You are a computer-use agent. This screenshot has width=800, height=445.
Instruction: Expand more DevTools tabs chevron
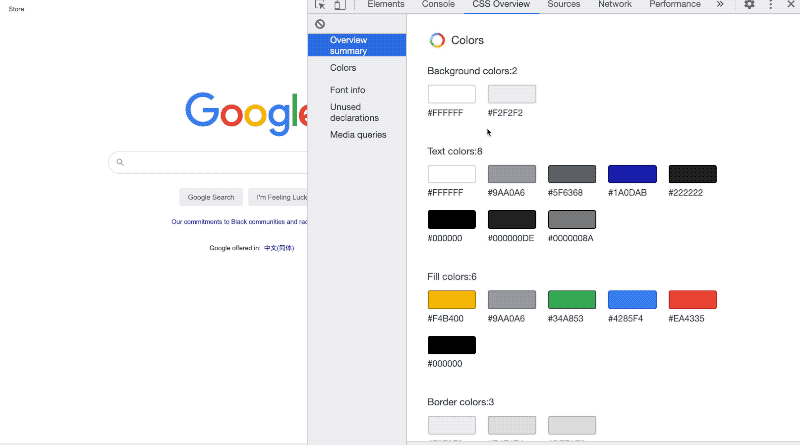click(720, 5)
